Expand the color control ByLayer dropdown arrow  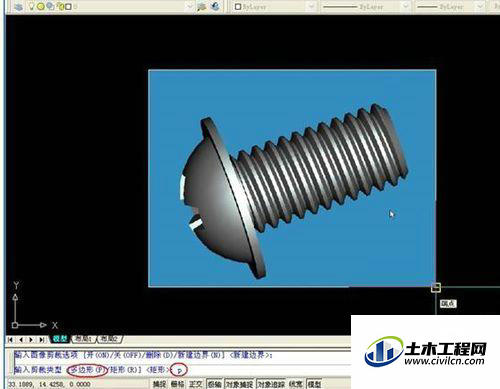pos(311,6)
